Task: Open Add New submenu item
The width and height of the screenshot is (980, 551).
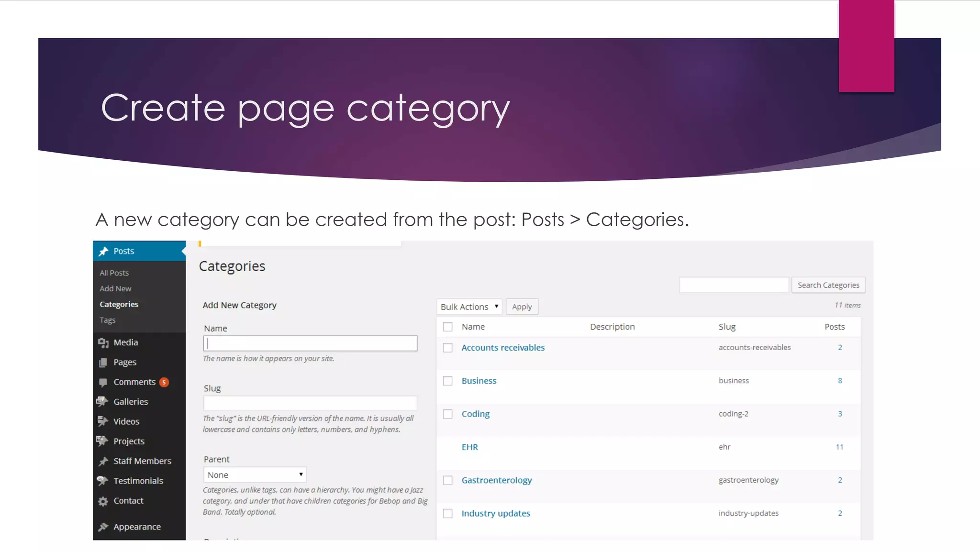Action: pos(115,289)
